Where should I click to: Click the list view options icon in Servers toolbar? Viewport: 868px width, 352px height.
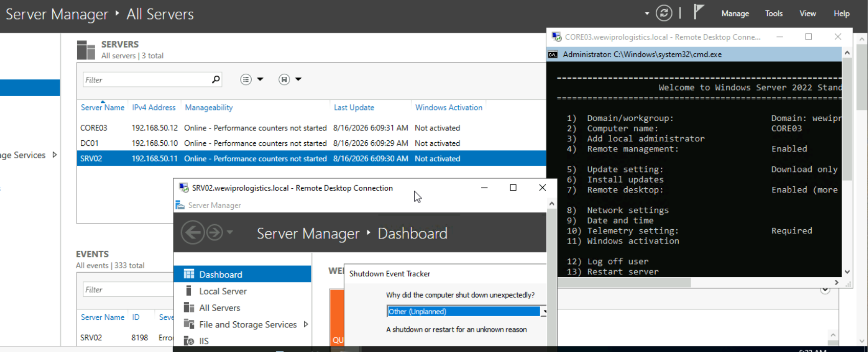(246, 79)
